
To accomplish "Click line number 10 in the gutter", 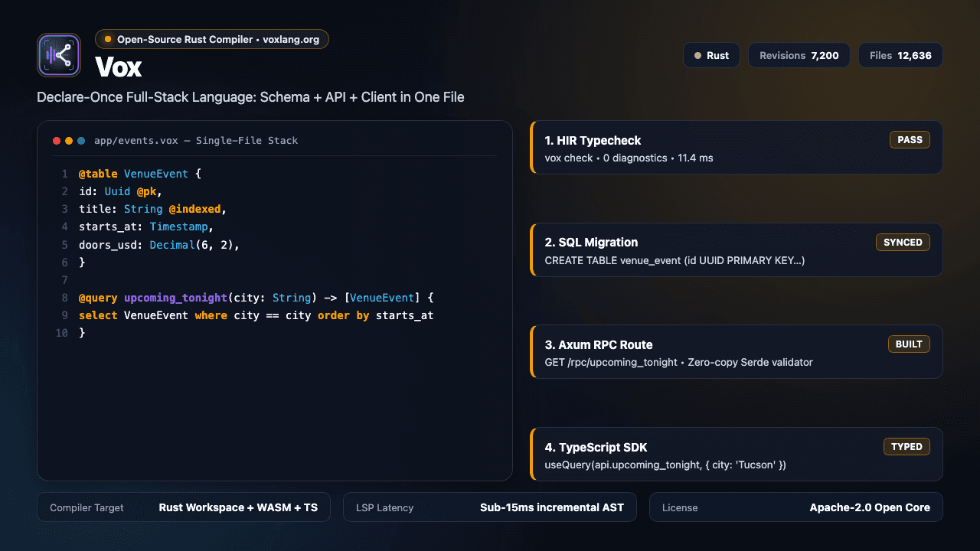I will coord(62,333).
